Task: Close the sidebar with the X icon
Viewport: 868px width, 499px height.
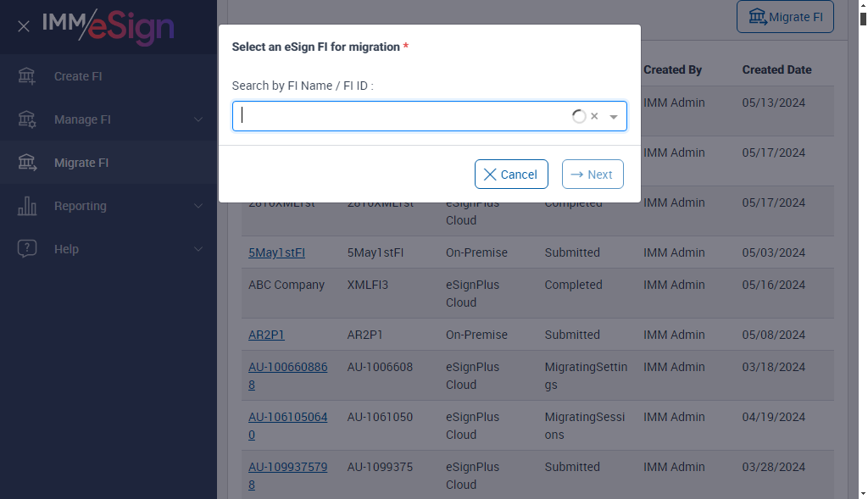Action: pos(24,26)
